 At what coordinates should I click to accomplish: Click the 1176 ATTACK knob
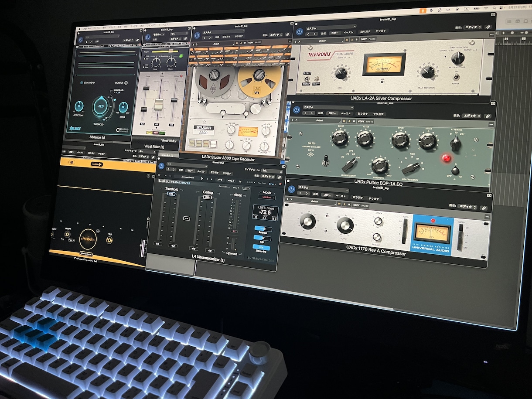(x=378, y=221)
